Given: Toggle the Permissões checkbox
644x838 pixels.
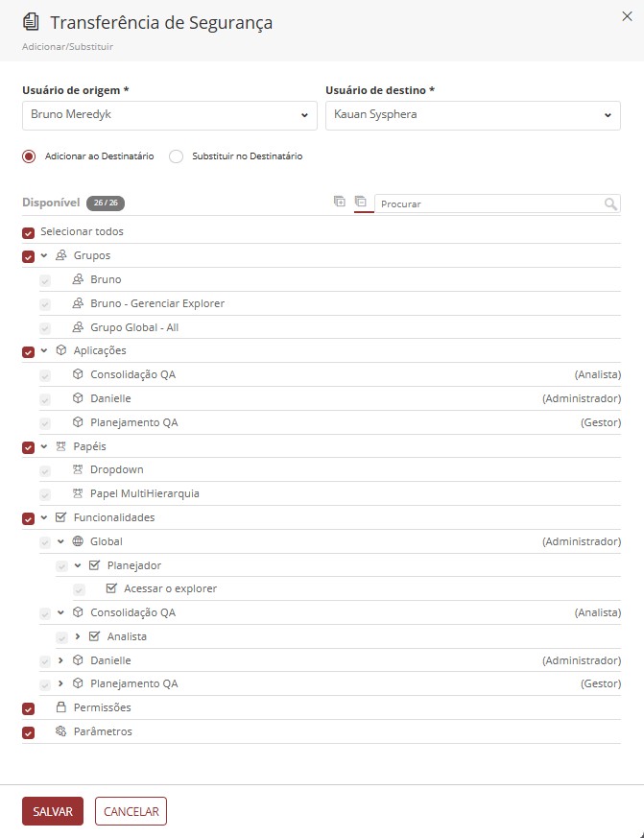Looking at the screenshot, I should coord(29,708).
